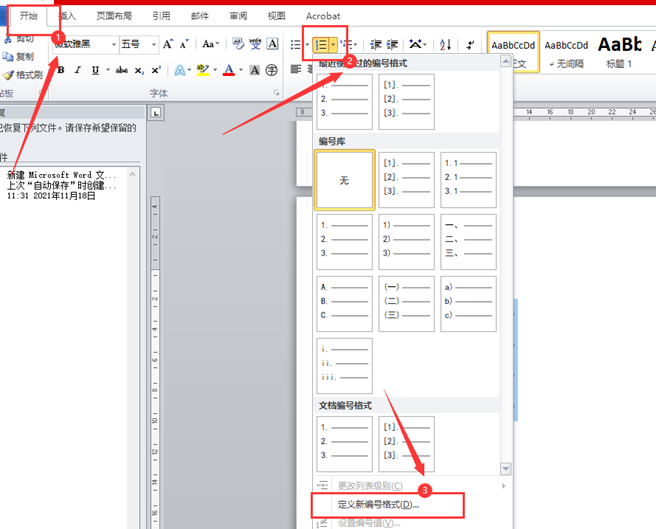Toggle the show paragraph marks icon
The height and width of the screenshot is (529, 656).
[471, 44]
